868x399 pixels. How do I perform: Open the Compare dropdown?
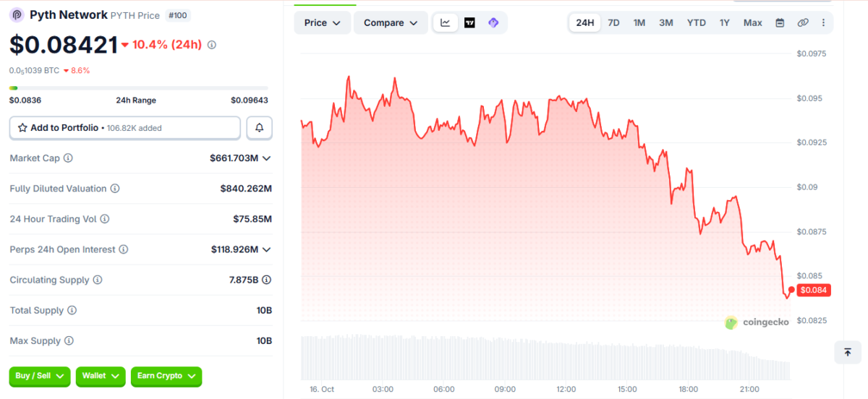[391, 23]
